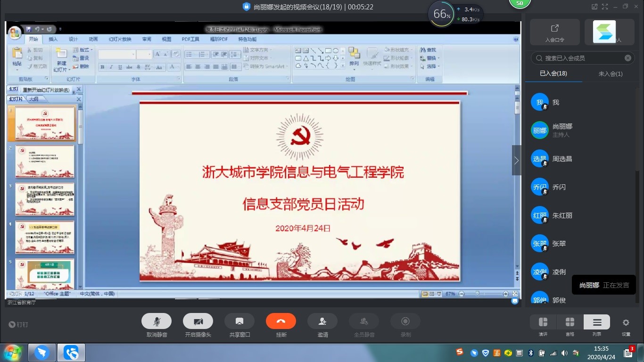Switch to Grid (宫格) layout

coord(570,322)
